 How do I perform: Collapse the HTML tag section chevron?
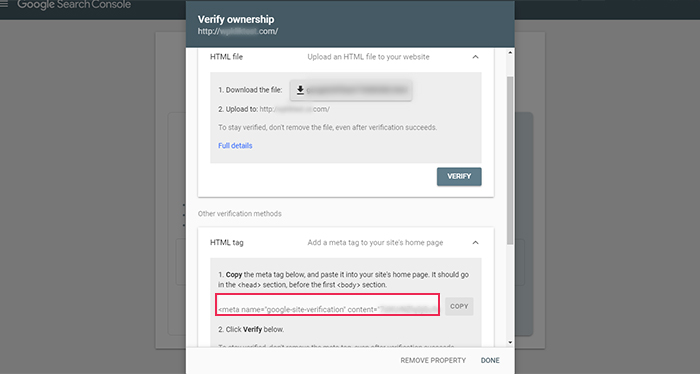(475, 243)
